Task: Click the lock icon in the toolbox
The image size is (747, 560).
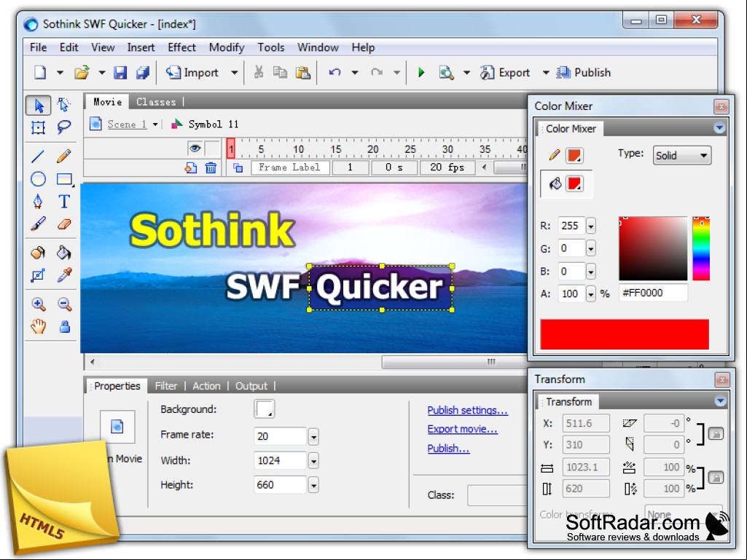Action: coord(65,327)
